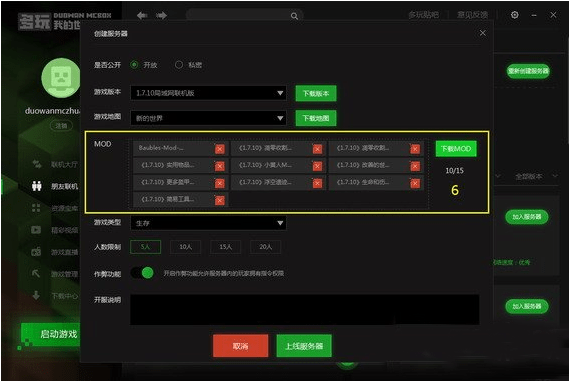This screenshot has width=569, height=381.
Task: Cancel with the red 取消 button
Action: (241, 346)
